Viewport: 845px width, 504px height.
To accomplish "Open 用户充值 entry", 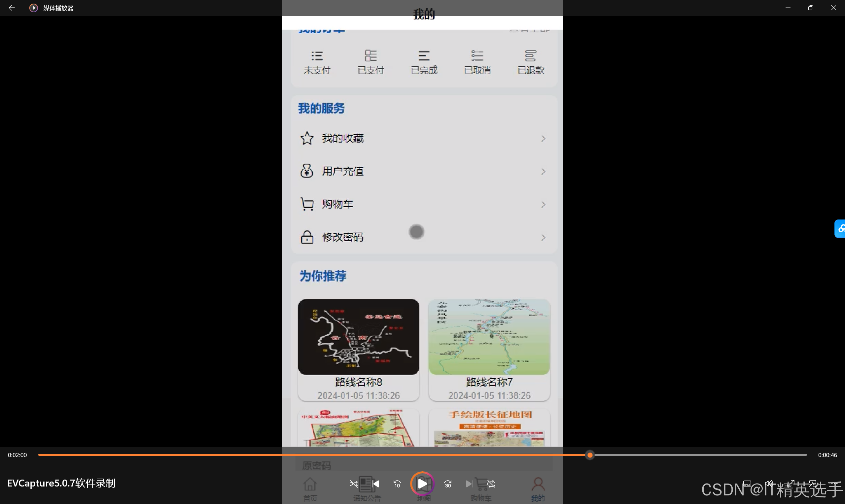I will point(424,171).
